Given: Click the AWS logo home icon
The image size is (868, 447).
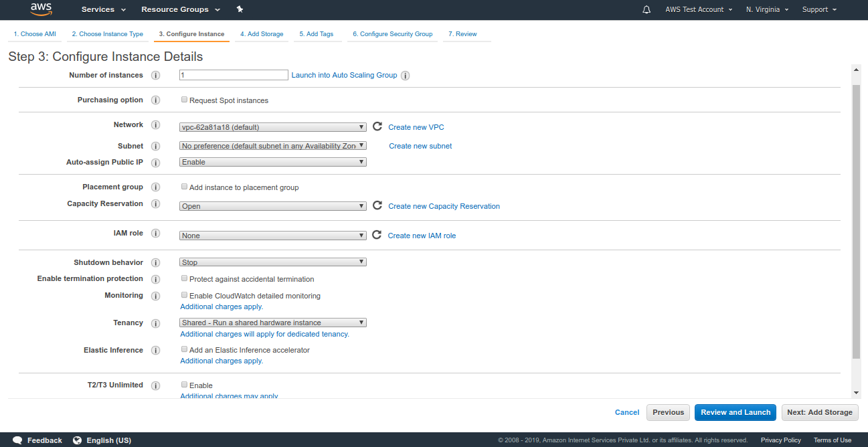Looking at the screenshot, I should 41,9.
